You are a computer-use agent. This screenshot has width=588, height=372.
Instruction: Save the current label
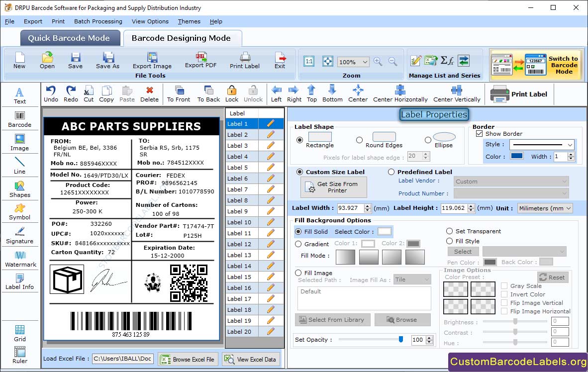(76, 60)
